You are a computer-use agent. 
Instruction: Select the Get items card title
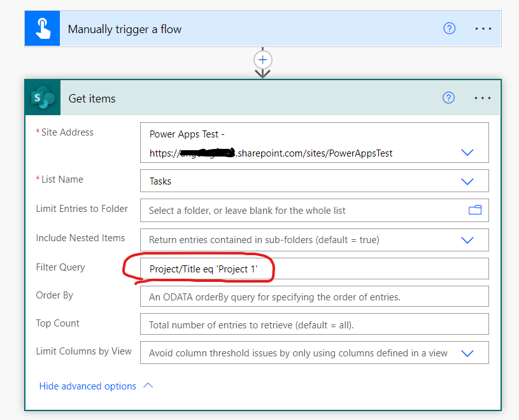click(92, 99)
